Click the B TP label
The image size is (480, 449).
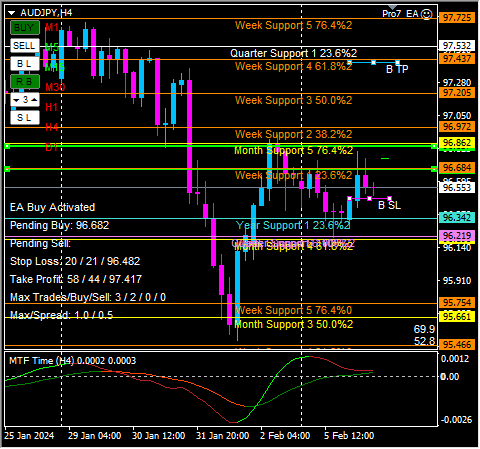click(397, 69)
